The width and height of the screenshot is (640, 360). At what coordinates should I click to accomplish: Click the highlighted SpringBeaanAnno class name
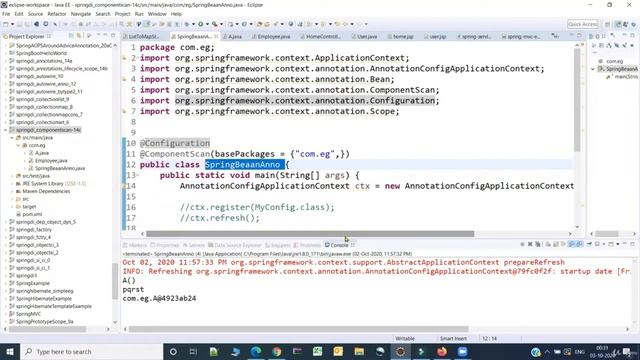pyautogui.click(x=244, y=164)
